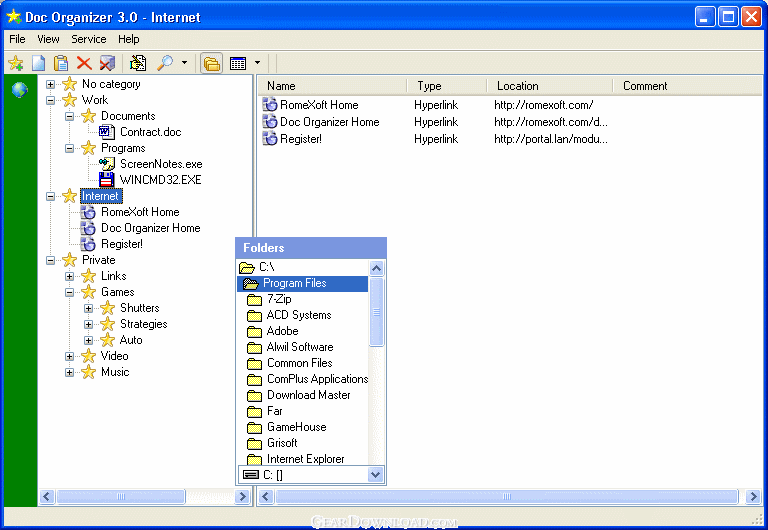Expand the Shutters subcategory
Screen dimensions: 768x530
(x=89, y=309)
